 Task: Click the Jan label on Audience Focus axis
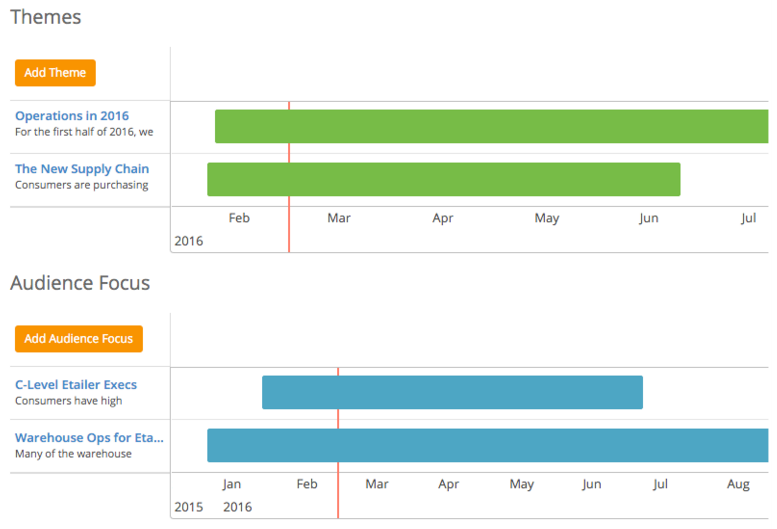click(232, 484)
